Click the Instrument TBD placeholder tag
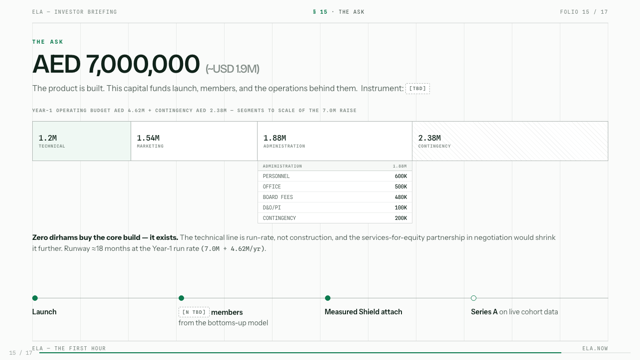 pyautogui.click(x=417, y=89)
